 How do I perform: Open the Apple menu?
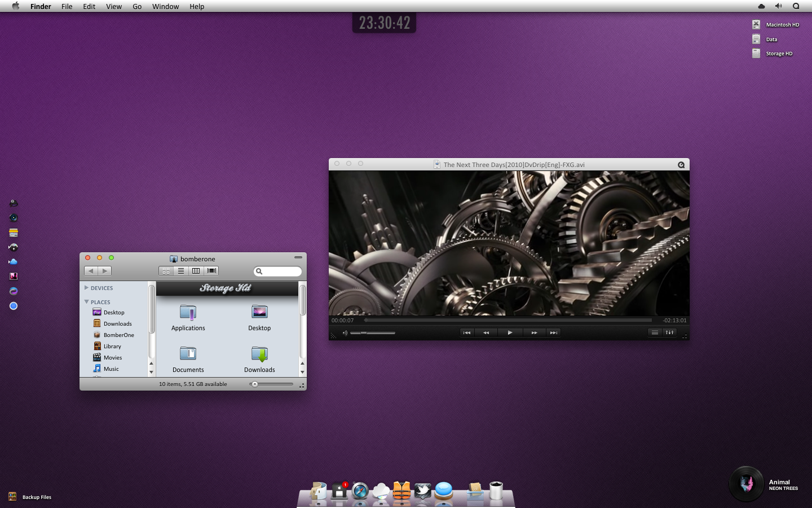coord(16,6)
